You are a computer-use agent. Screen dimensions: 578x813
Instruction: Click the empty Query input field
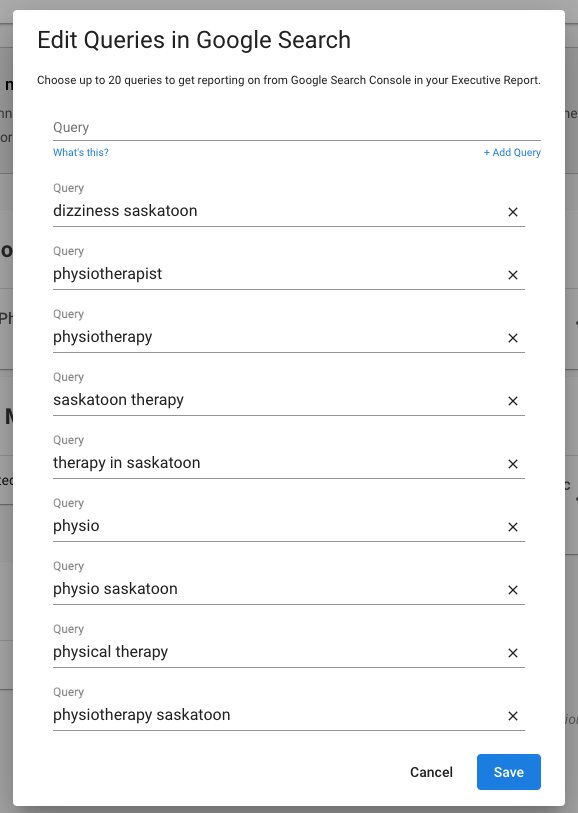click(x=250, y=128)
